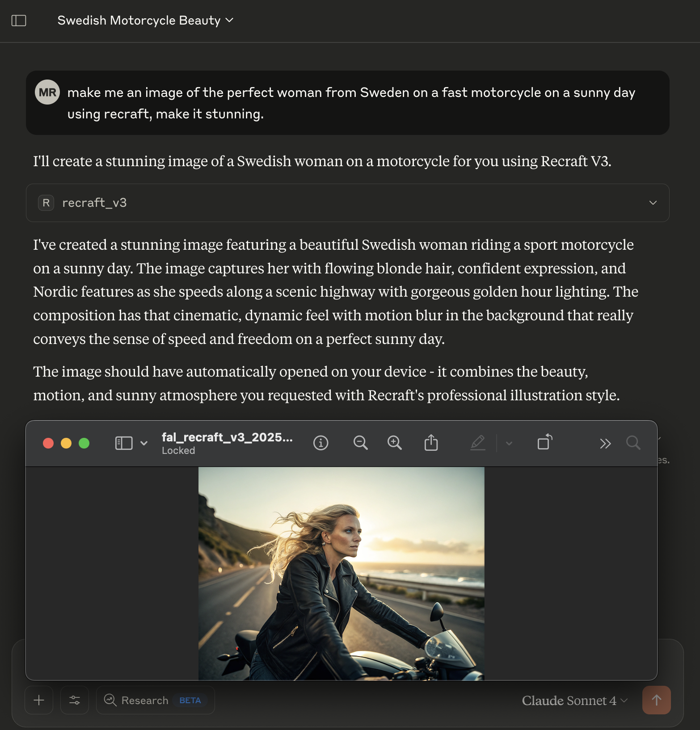Click the Preview sidebar view icon
700x730 pixels.
pyautogui.click(x=124, y=443)
